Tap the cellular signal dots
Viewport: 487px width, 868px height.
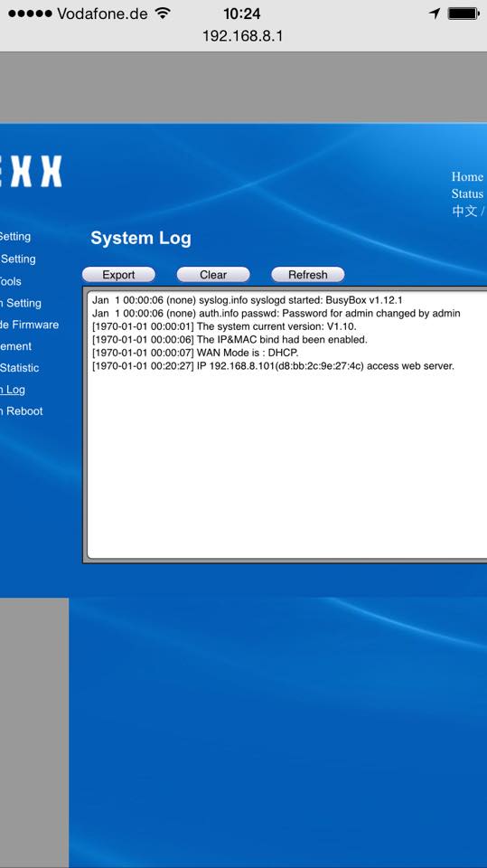click(30, 14)
